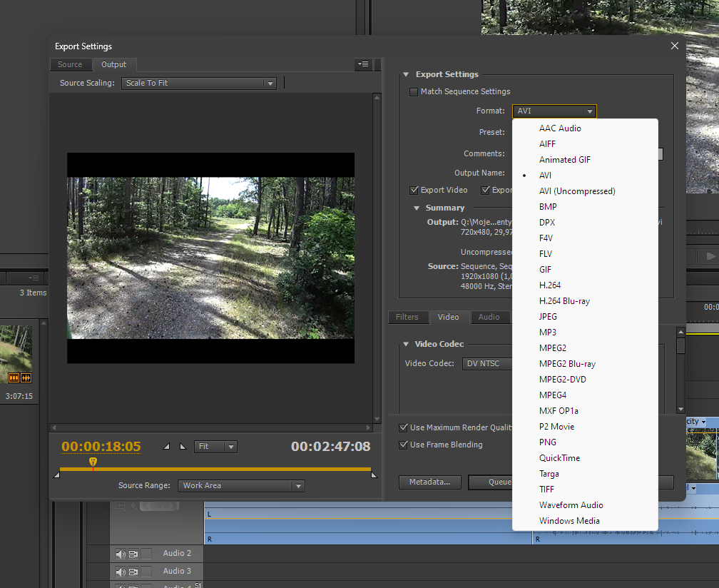719x588 pixels.
Task: Mute Audio 2 track speaker icon
Action: pyautogui.click(x=121, y=554)
